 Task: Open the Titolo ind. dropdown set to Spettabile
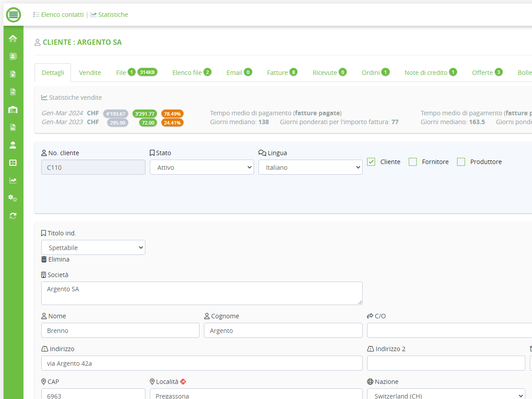[93, 247]
